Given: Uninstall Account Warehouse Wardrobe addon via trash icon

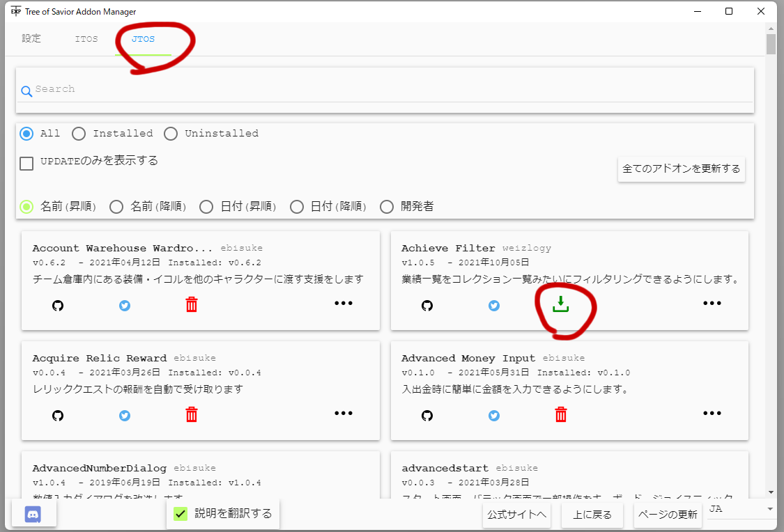Looking at the screenshot, I should [x=192, y=304].
